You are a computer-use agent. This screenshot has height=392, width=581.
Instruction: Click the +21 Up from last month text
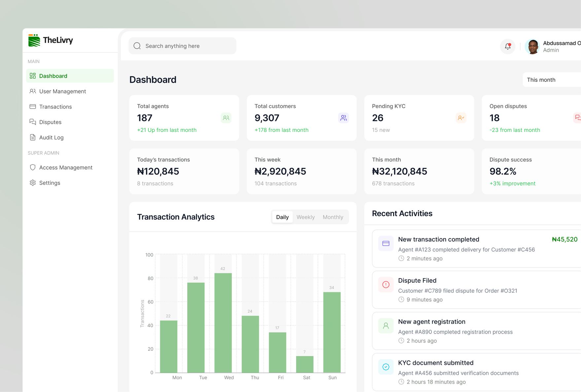(x=167, y=130)
